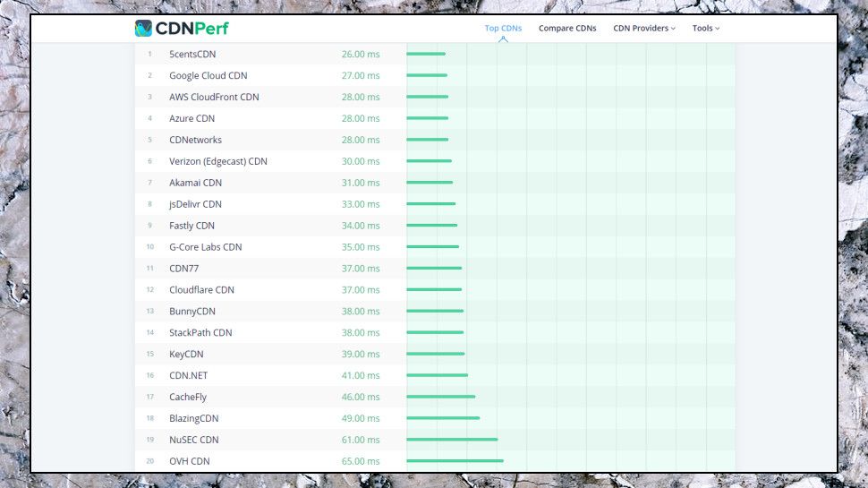Open the Top CDNs tab
This screenshot has width=868, height=488.
[503, 29]
